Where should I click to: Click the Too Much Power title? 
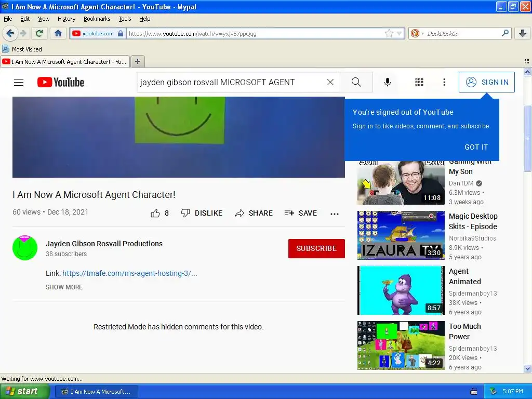[x=465, y=331]
